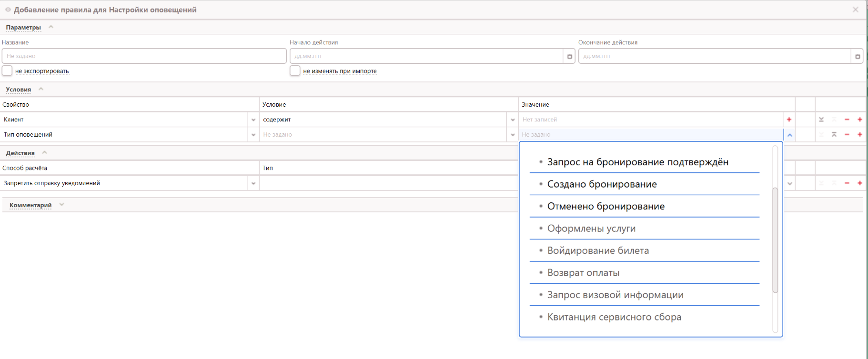Move the Тип оповещений row up
868x359 pixels.
click(x=834, y=135)
